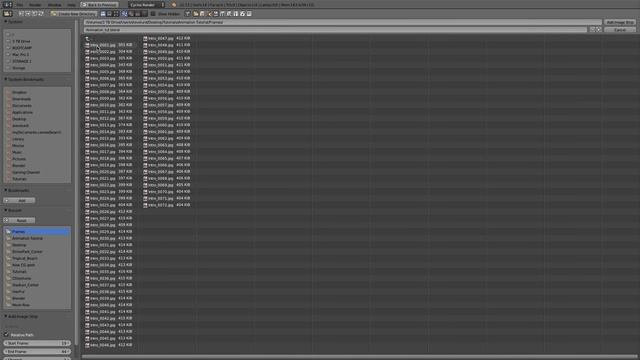Click Reset recent list button
Image resolution: width=640 pixels, height=360 pixels.
(19, 220)
